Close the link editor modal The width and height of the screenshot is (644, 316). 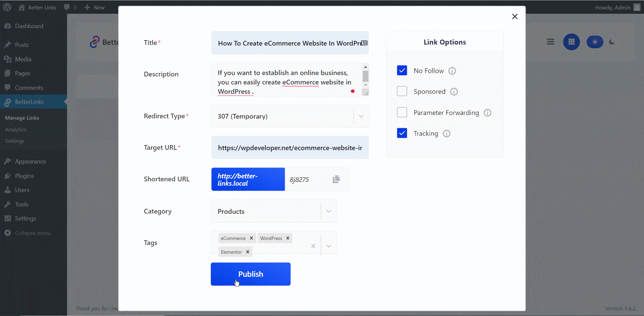[515, 16]
